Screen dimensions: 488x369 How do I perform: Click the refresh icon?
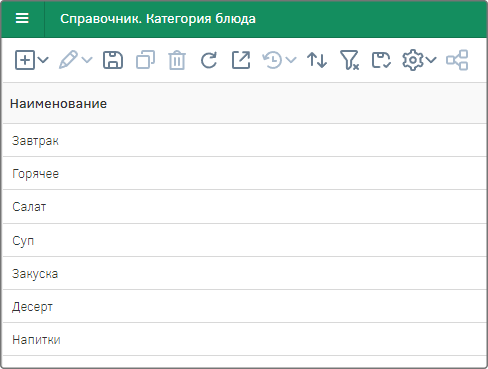(x=209, y=60)
